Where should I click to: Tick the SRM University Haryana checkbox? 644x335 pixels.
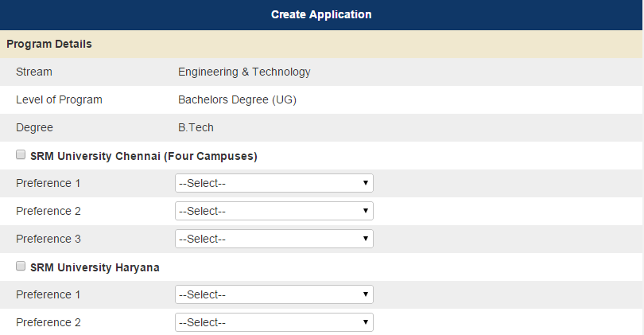[21, 267]
